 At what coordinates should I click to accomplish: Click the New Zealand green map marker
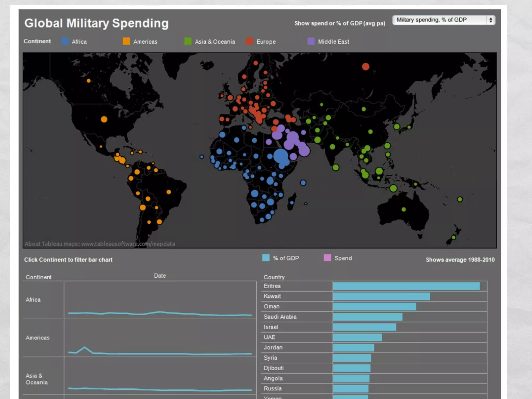(454, 237)
